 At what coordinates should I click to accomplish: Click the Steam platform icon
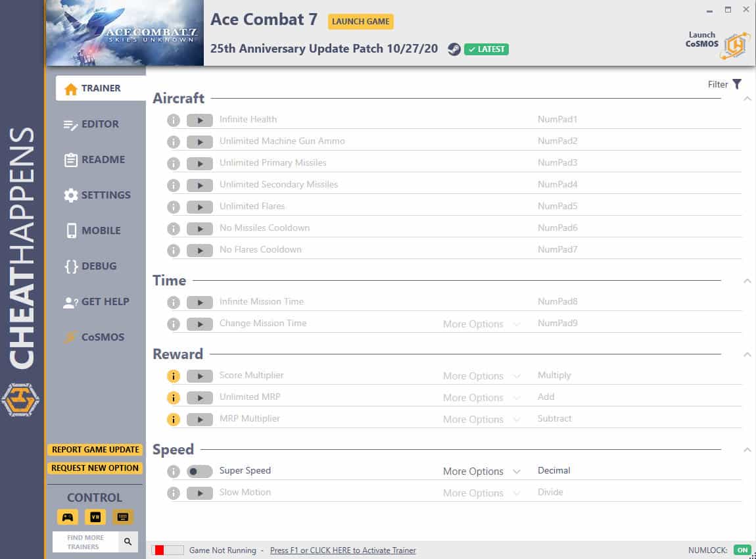click(454, 49)
